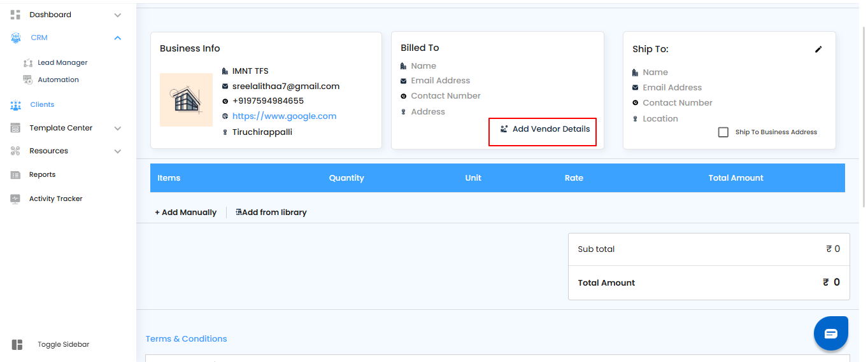Click the Items column header
This screenshot has height=362, width=868.
pos(169,178)
